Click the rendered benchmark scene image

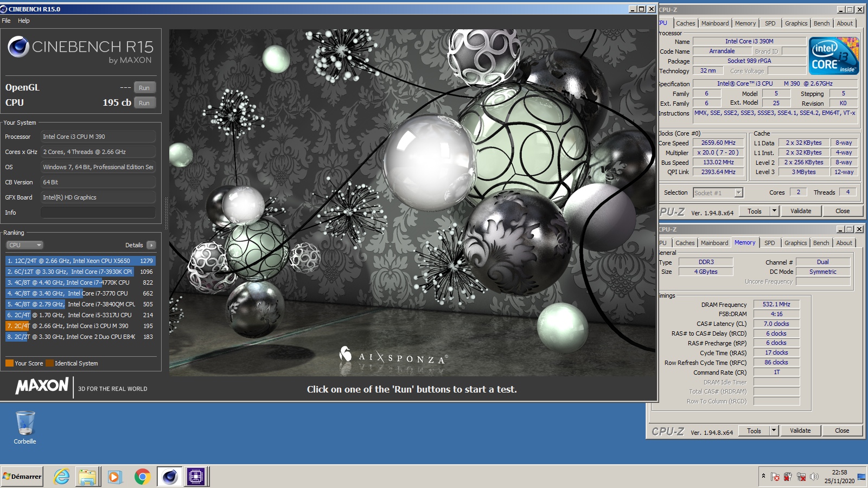tap(412, 203)
